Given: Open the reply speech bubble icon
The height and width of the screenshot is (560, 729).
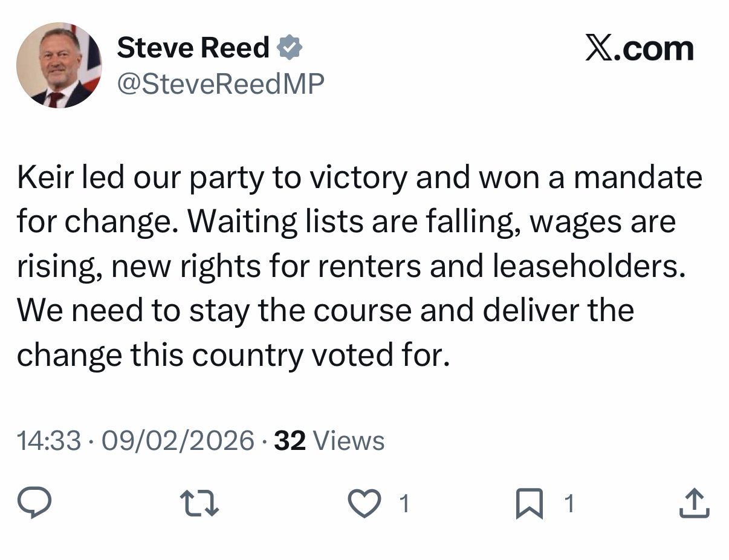Looking at the screenshot, I should tap(34, 503).
